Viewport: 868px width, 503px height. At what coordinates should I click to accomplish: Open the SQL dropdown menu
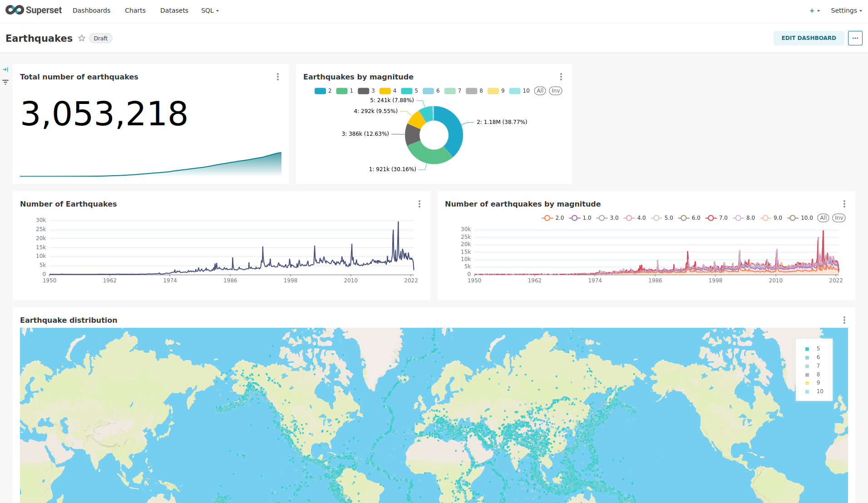(210, 10)
